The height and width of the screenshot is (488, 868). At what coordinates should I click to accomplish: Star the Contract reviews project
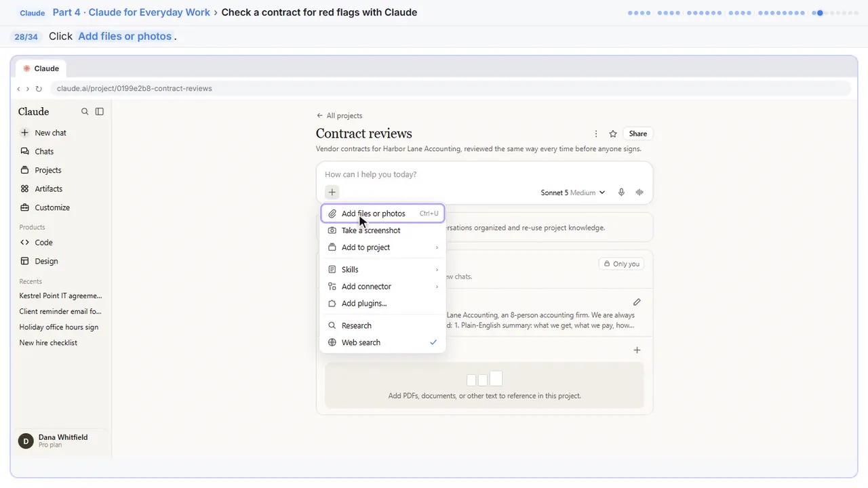pos(613,134)
